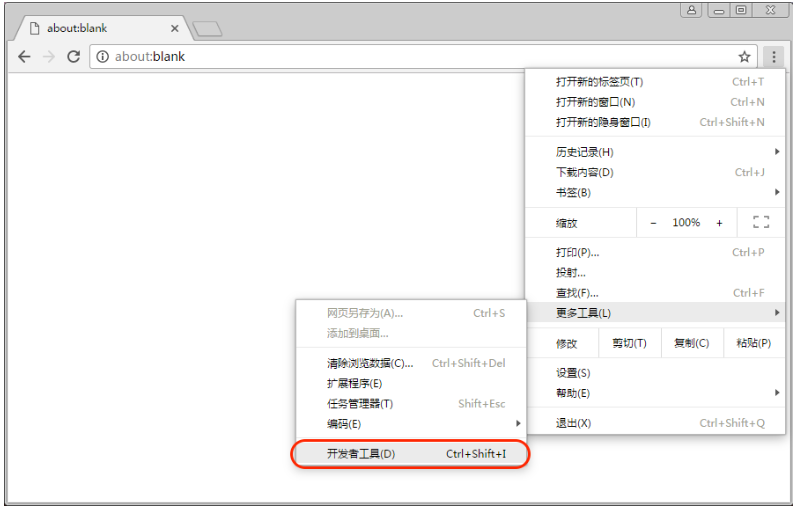Select 退出(X) to quit Chrome
Image resolution: width=796 pixels, height=508 pixels.
point(655,423)
